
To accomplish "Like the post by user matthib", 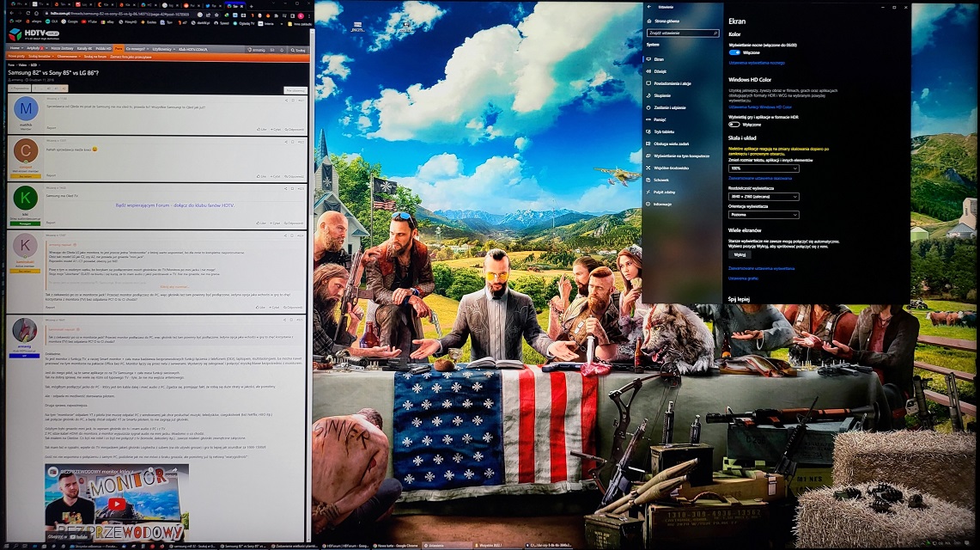I will point(262,130).
